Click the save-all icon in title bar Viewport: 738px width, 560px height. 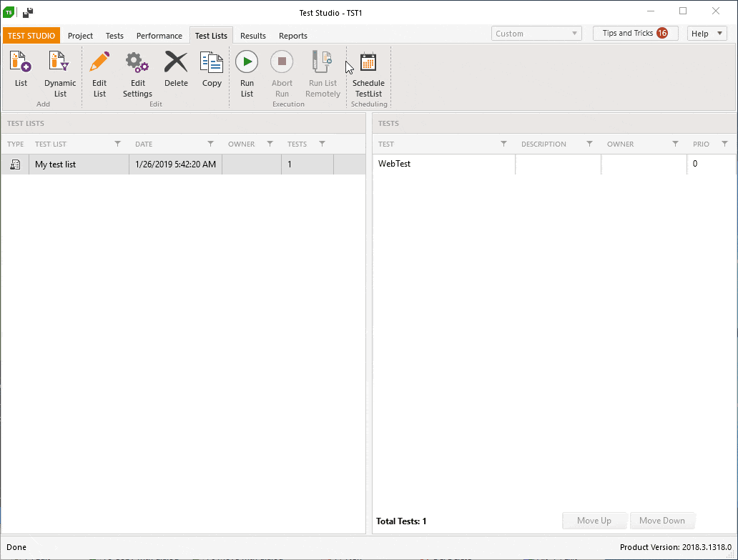click(x=28, y=12)
